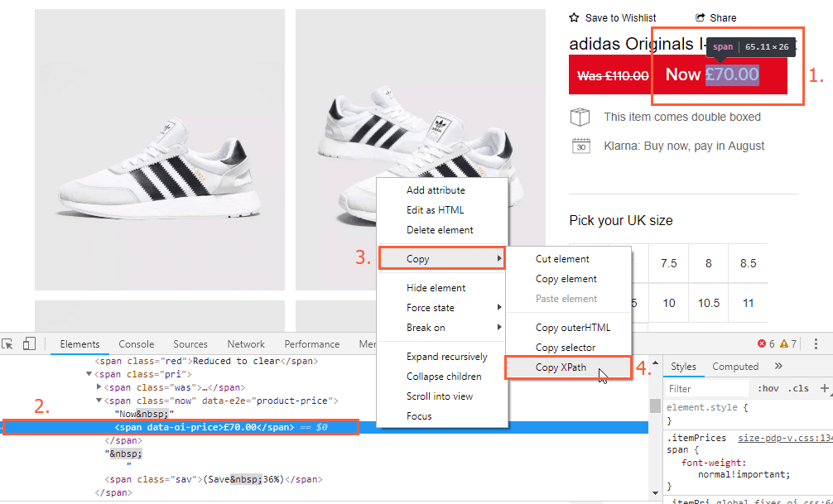Screen dimensions: 833x504
Task: Pick UK size 8.5
Action: 748,263
